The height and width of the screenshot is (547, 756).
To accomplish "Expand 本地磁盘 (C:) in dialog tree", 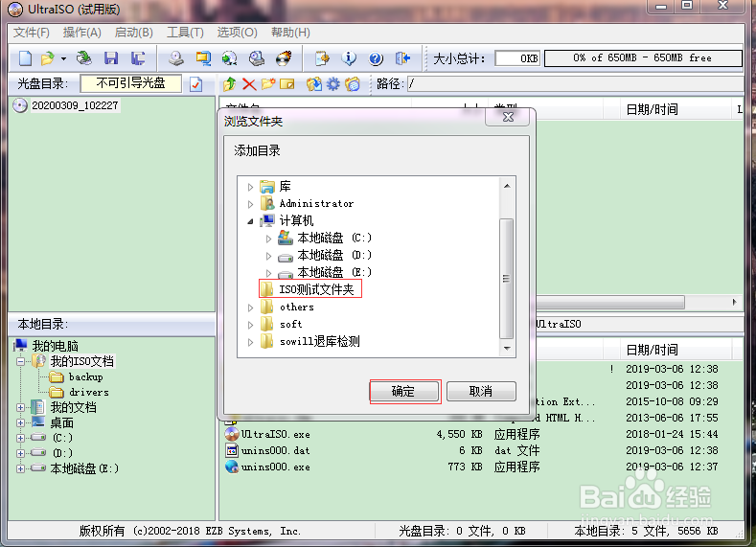I will (268, 239).
